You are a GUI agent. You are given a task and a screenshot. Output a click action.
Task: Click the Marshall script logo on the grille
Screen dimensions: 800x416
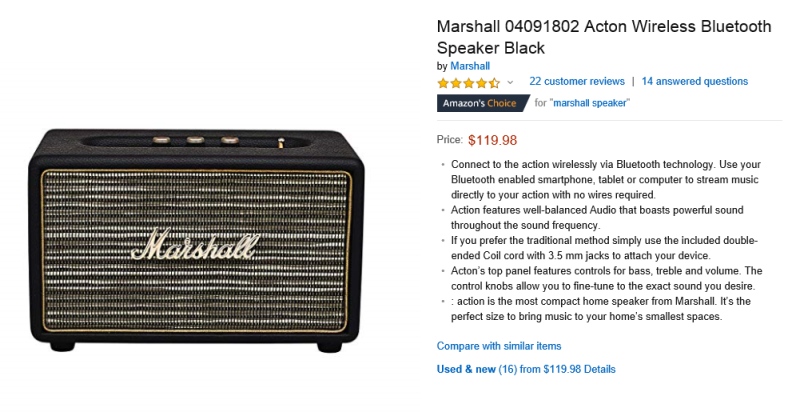pos(195,245)
